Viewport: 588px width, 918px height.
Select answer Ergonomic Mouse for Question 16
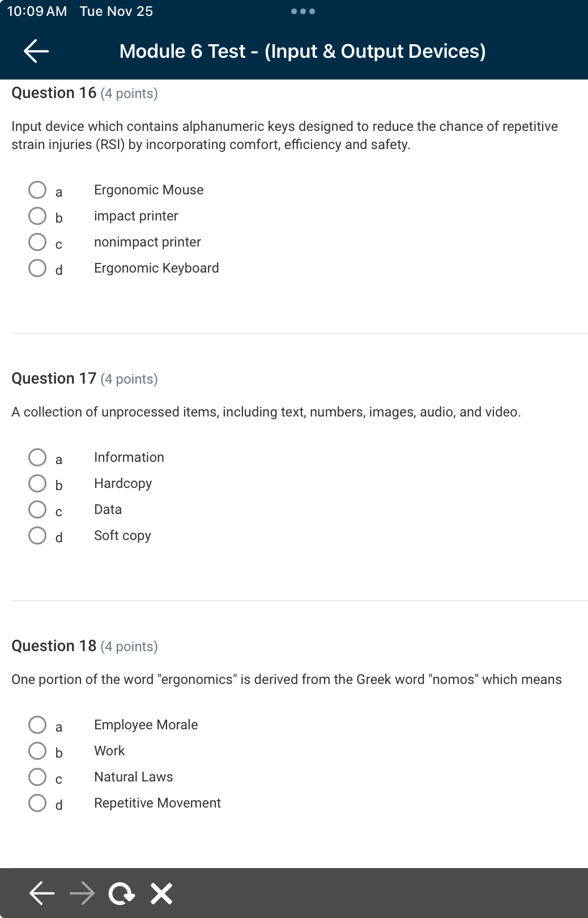click(x=37, y=189)
